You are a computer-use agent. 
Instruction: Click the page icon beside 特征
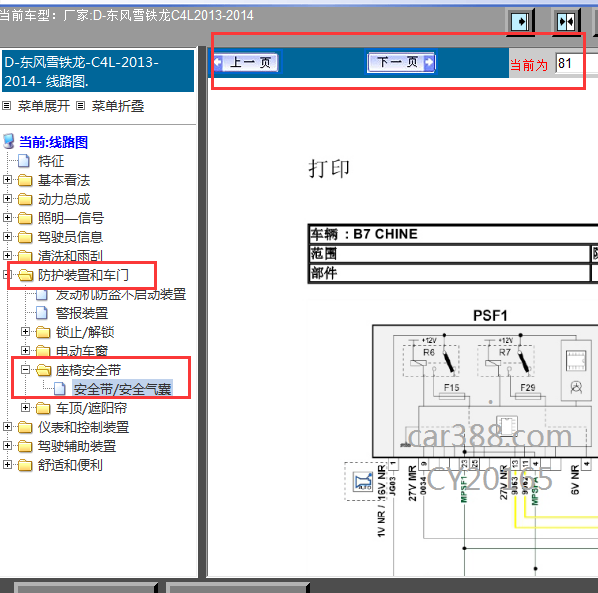pyautogui.click(x=24, y=161)
